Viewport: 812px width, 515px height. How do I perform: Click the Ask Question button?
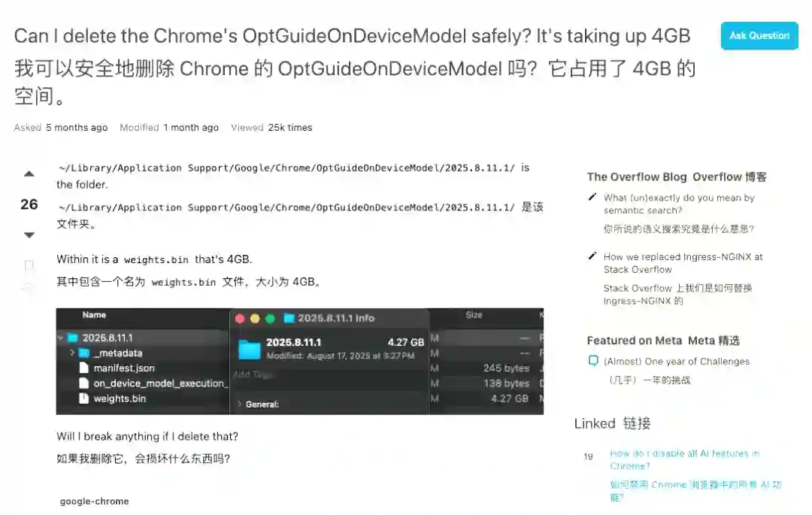(759, 36)
